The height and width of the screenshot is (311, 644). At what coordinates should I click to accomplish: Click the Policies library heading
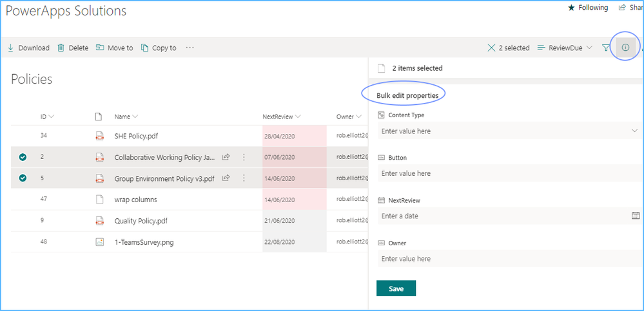[x=32, y=79]
